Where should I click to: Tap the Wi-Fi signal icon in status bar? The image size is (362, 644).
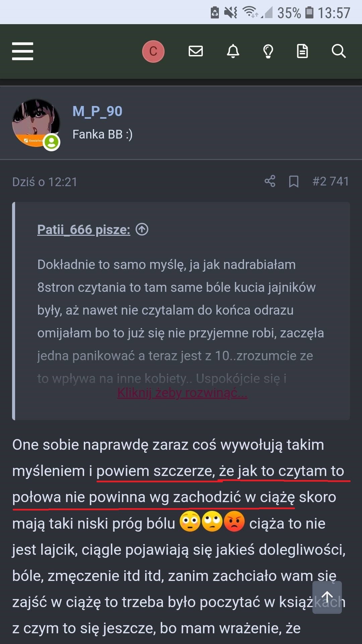tap(250, 12)
